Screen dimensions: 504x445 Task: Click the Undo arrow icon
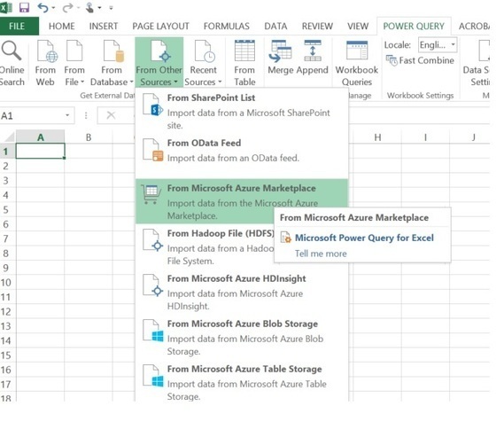43,7
